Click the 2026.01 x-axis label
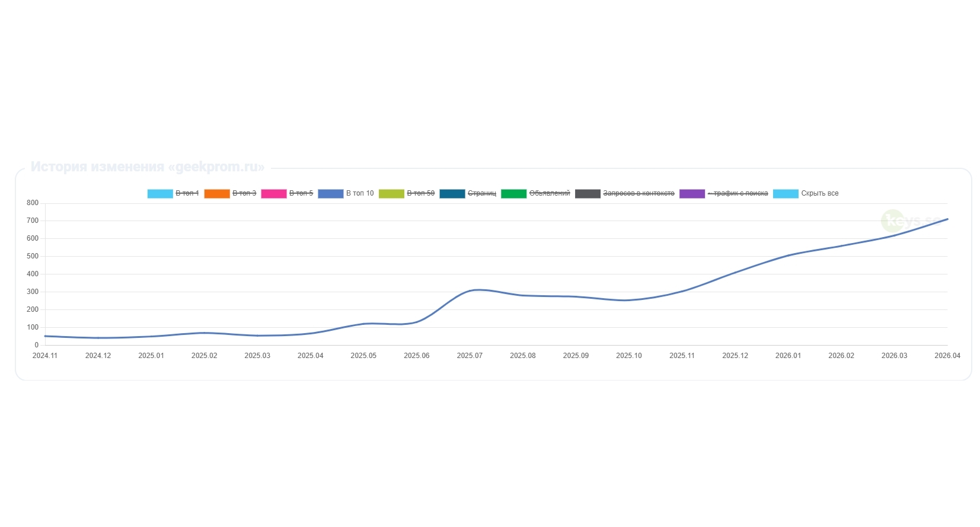 [788, 356]
